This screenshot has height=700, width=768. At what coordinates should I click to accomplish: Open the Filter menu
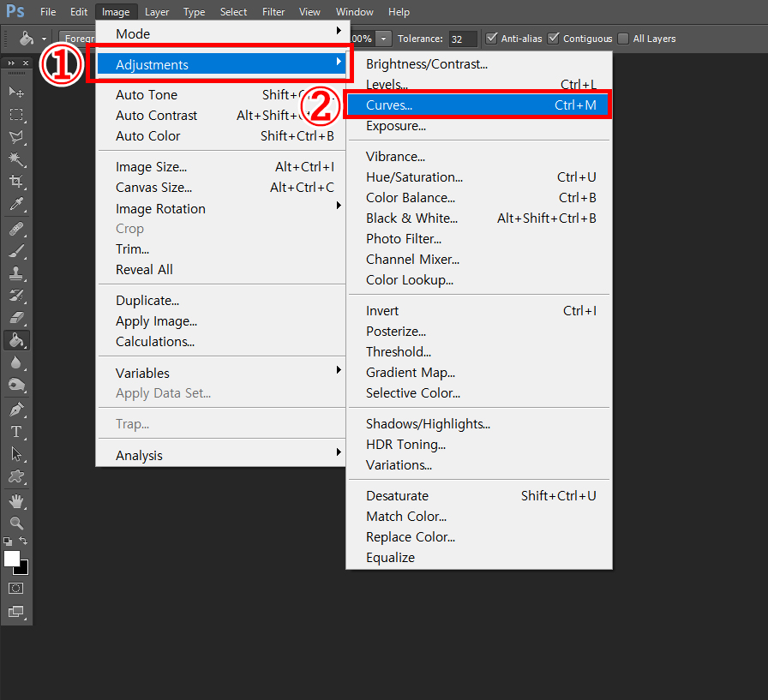click(x=273, y=12)
